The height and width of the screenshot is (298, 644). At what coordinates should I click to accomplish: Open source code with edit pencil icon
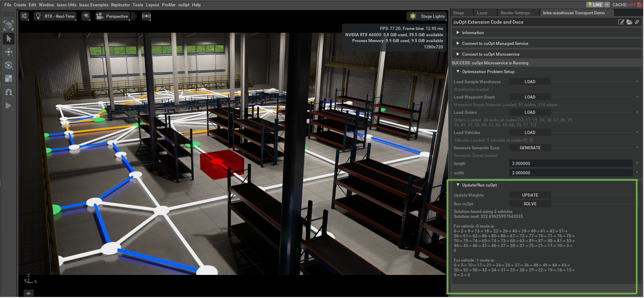(x=621, y=22)
